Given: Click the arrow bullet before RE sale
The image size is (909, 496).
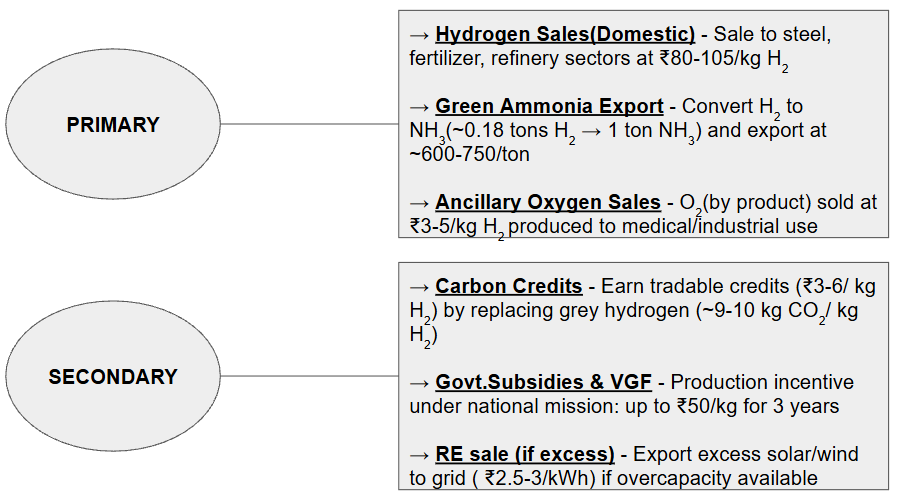Looking at the screenshot, I should click(420, 454).
